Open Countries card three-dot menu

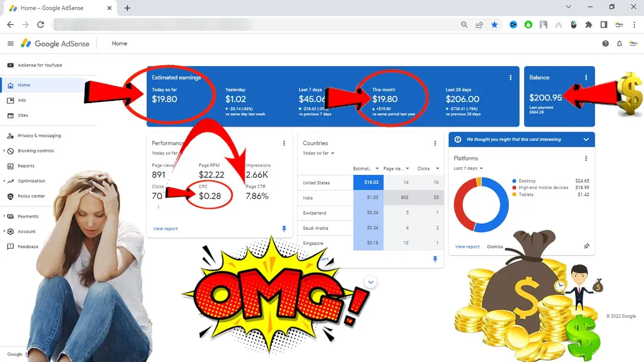click(x=435, y=143)
